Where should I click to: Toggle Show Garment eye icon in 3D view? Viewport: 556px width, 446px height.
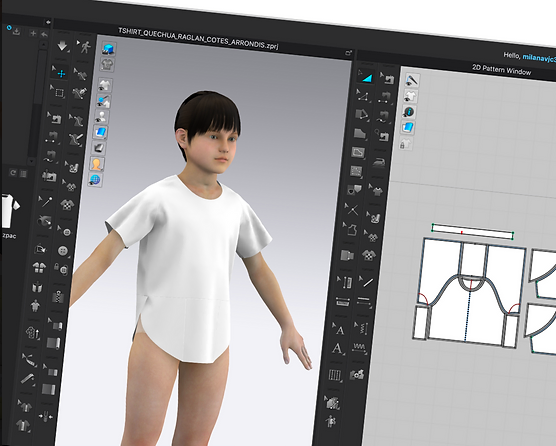coord(105,85)
